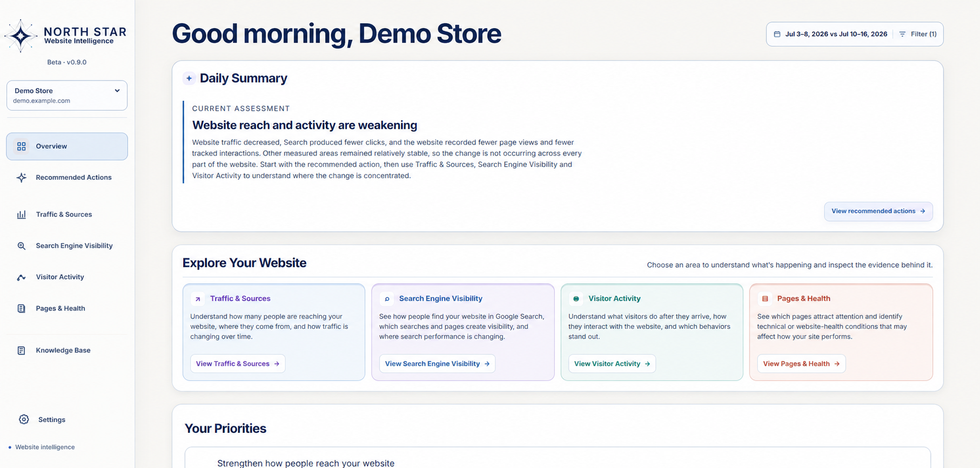Click the arrow icon on Traffic & Sources card
Viewport: 980px width, 468px height.
click(198, 299)
